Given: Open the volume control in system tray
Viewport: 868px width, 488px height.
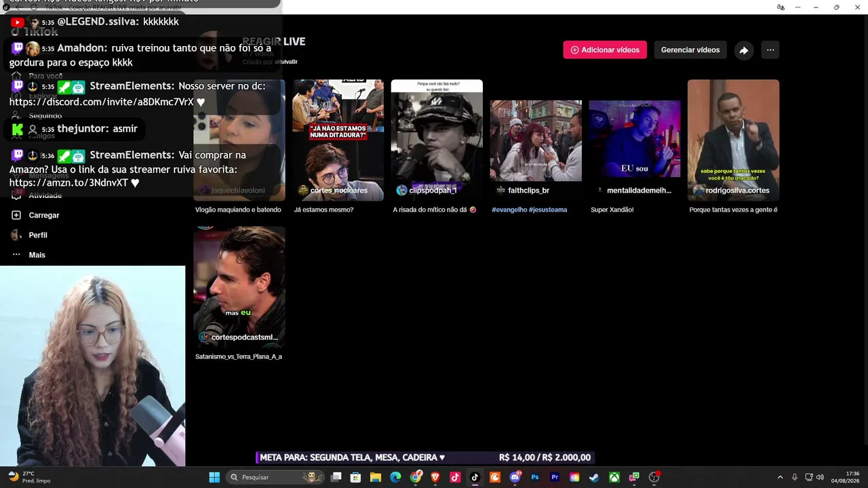Looking at the screenshot, I should point(821,477).
